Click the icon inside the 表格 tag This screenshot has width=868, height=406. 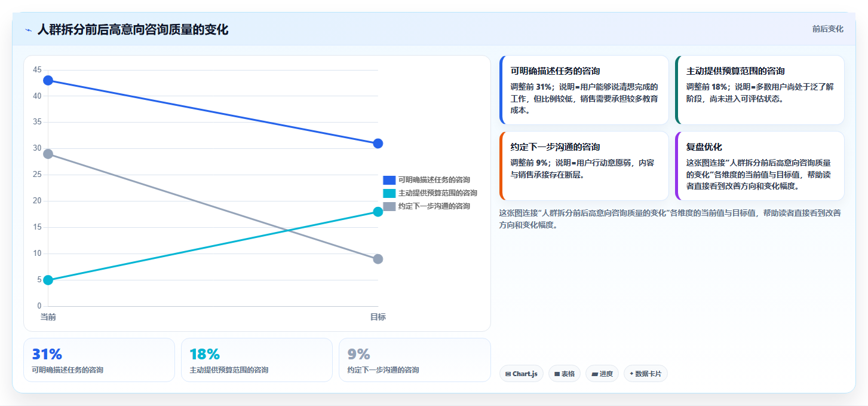click(x=557, y=374)
